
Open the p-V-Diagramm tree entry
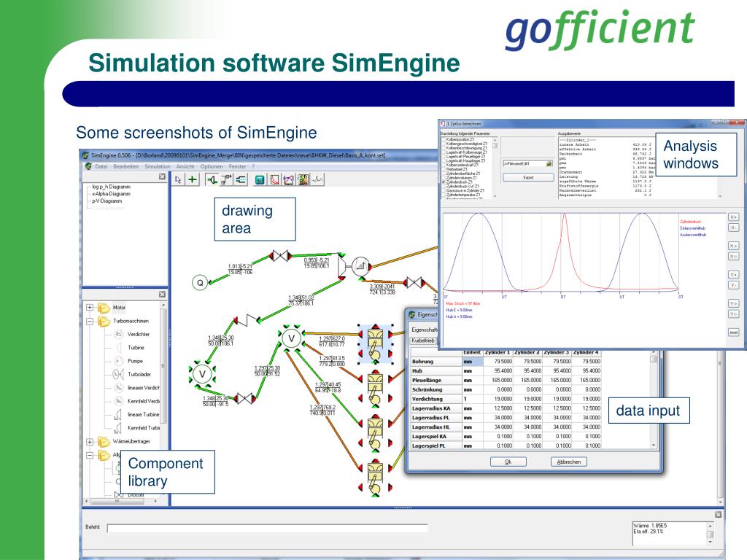coord(107,201)
